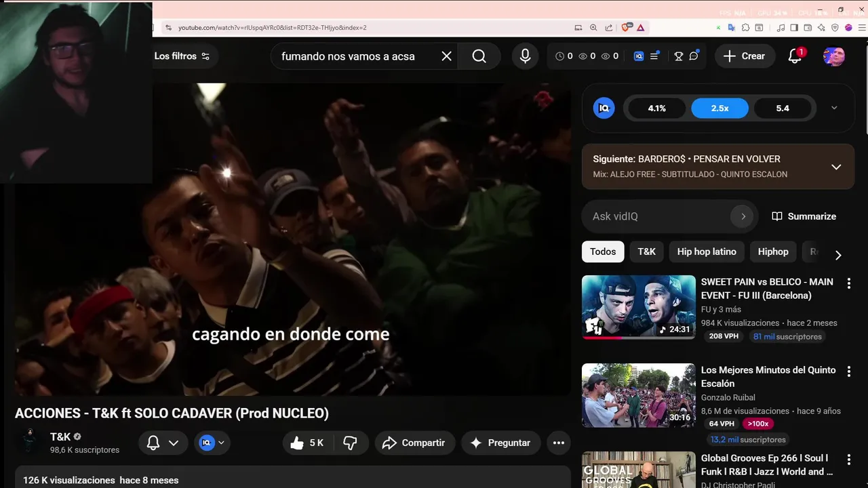The image size is (868, 488).
Task: Toggle the browser sidebar panel
Action: point(794,28)
